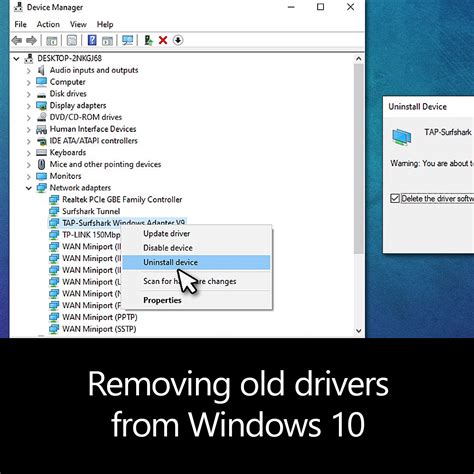This screenshot has width=474, height=474.
Task: Select TP-LINK 150Mbps adapter
Action: click(x=91, y=235)
